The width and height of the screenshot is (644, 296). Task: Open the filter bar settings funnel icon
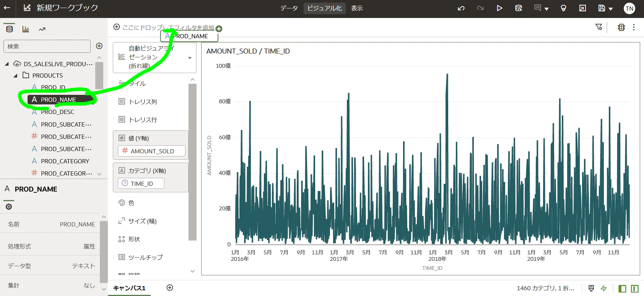coord(599,27)
